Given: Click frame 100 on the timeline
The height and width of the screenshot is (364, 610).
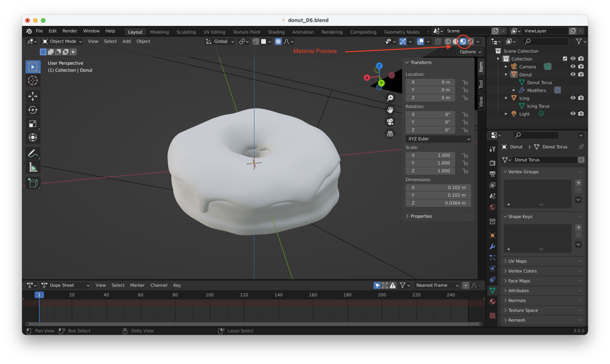Looking at the screenshot, I should pos(209,295).
